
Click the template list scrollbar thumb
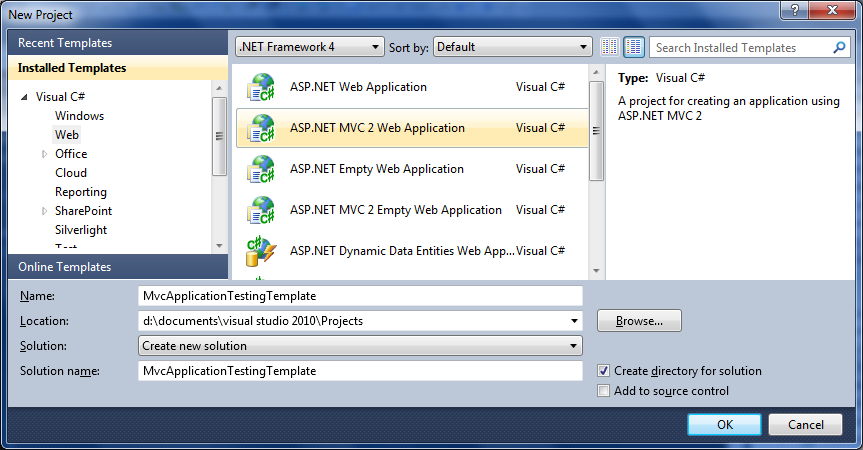(x=596, y=131)
